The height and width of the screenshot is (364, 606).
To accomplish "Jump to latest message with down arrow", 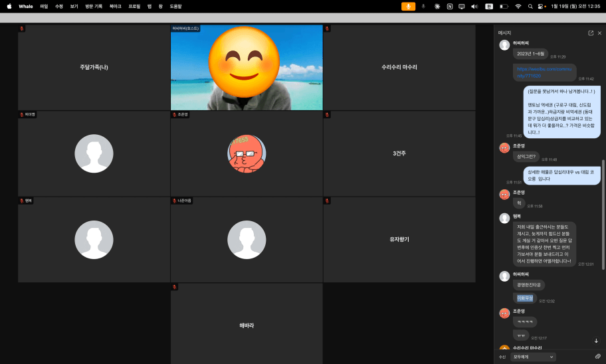I will click(596, 341).
